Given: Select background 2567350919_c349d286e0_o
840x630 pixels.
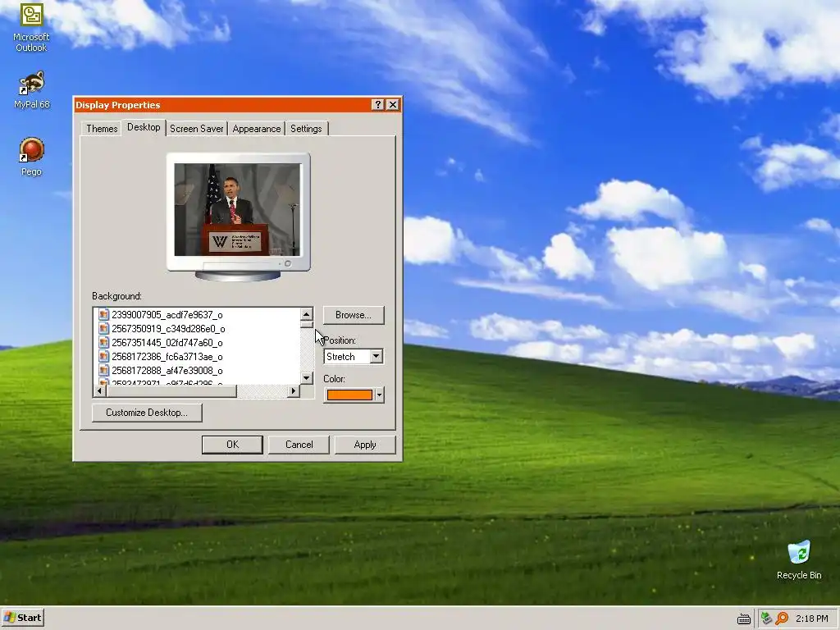Looking at the screenshot, I should click(x=168, y=328).
